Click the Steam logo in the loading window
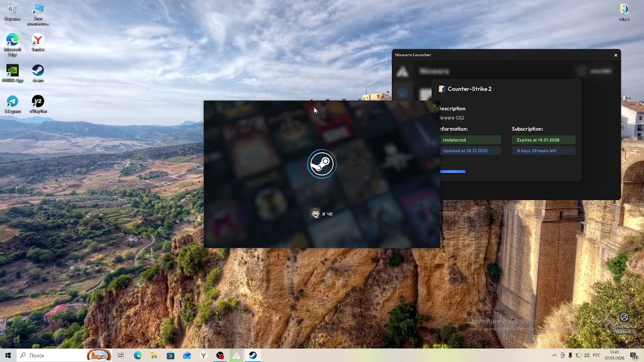 [x=321, y=164]
